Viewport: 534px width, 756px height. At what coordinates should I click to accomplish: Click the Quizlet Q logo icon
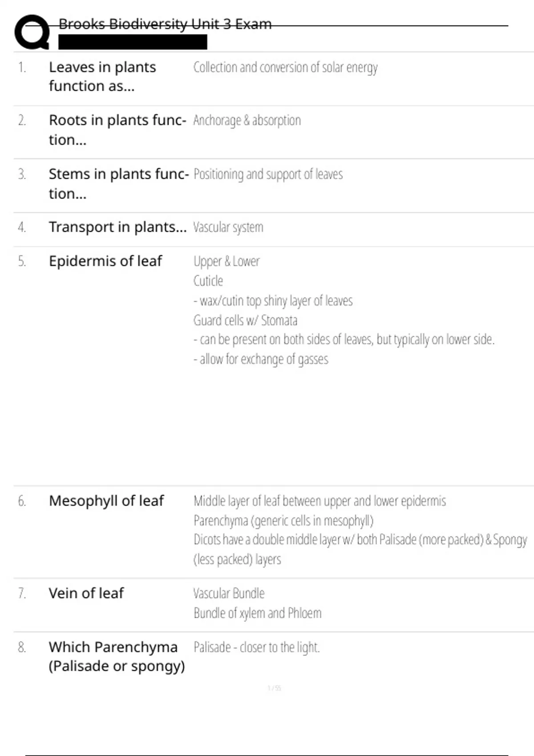point(32,32)
